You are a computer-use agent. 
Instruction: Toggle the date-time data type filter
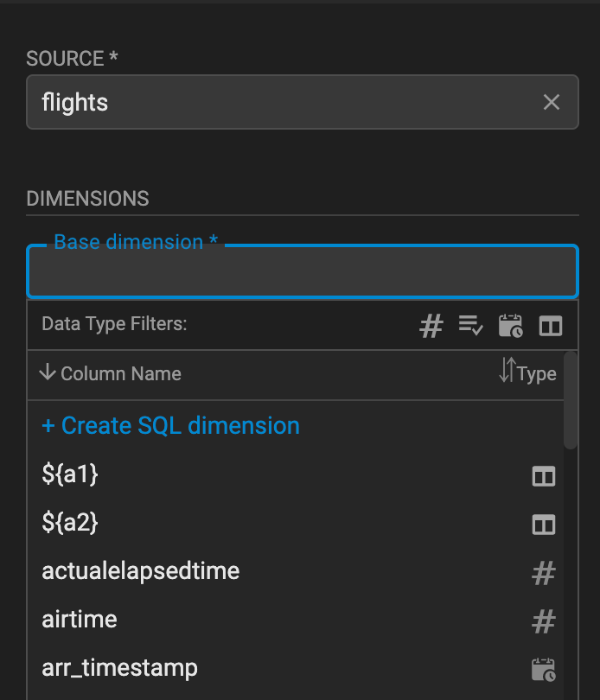(511, 326)
